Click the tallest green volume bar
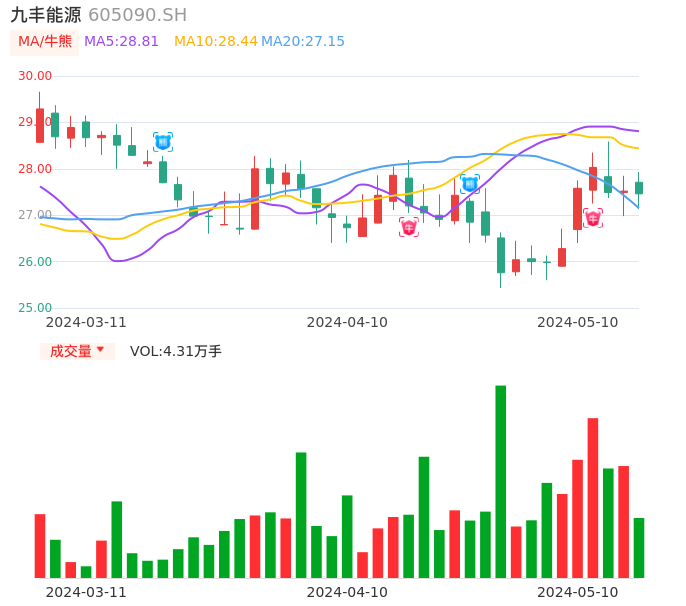686x606 pixels. click(500, 481)
